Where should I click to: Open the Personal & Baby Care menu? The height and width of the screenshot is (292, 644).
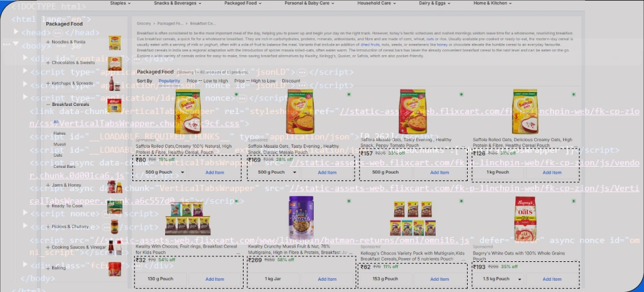309,3
